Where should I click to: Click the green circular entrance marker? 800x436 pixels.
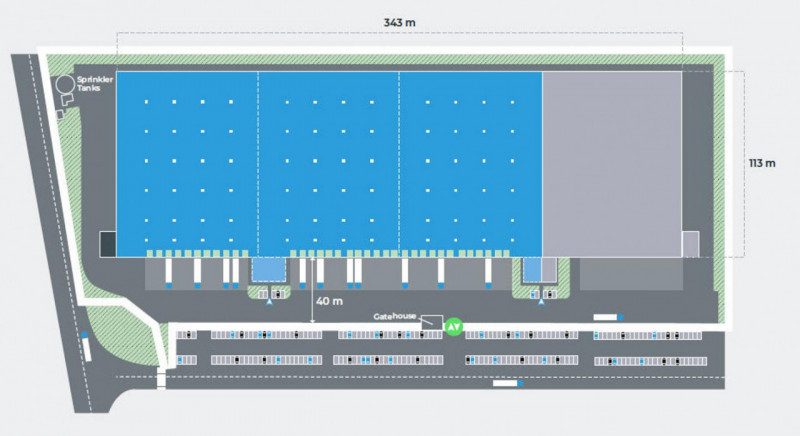tap(454, 326)
